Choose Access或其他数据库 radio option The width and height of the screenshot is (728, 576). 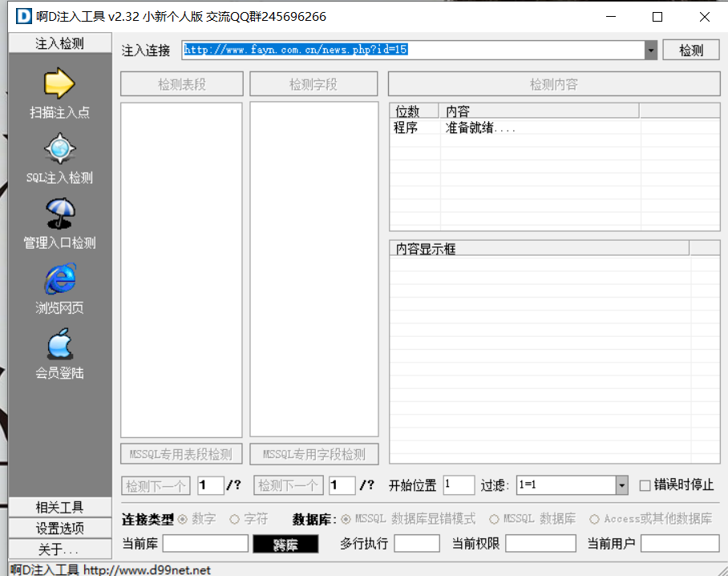[x=594, y=519]
